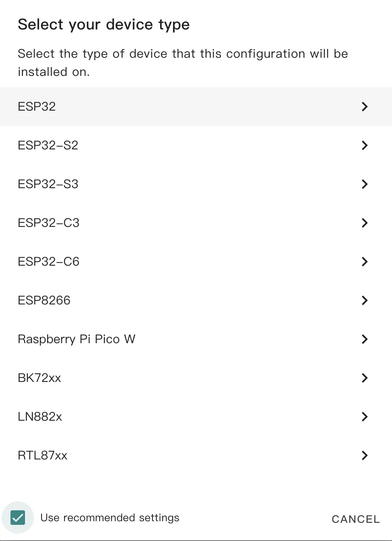Expand the LN882x chevron arrow
Image resolution: width=392 pixels, height=541 pixels.
click(365, 417)
